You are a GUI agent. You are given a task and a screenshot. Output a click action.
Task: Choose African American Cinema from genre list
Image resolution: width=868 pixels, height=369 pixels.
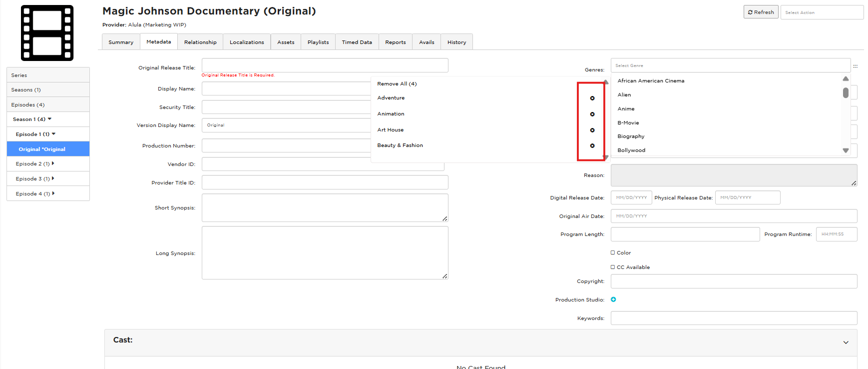pos(651,80)
